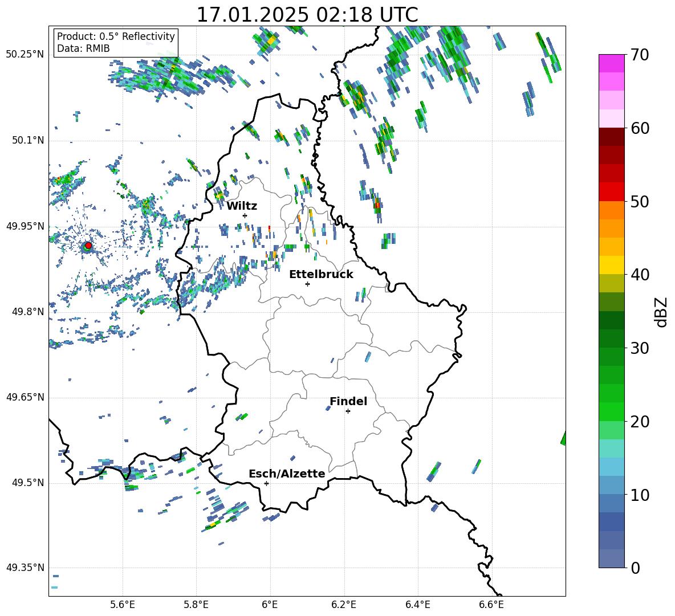Click the 49.65°N latitude label

click(25, 397)
